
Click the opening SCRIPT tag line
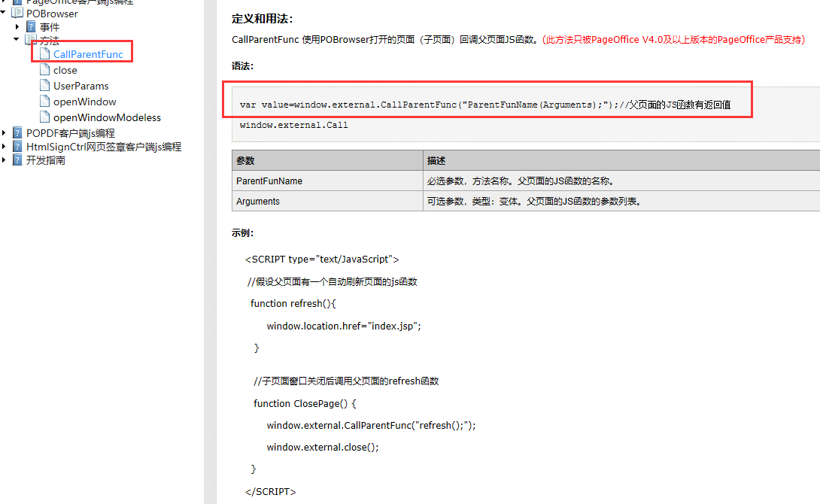pos(322,260)
